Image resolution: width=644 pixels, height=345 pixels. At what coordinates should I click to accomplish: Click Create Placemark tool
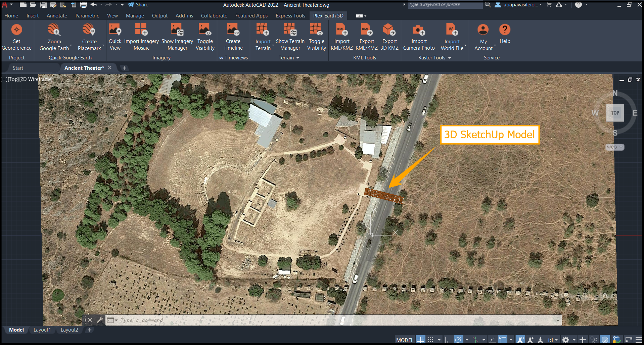89,37
